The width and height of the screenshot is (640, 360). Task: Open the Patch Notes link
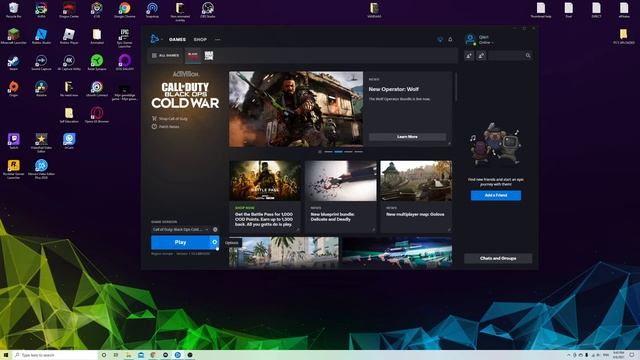165,127
